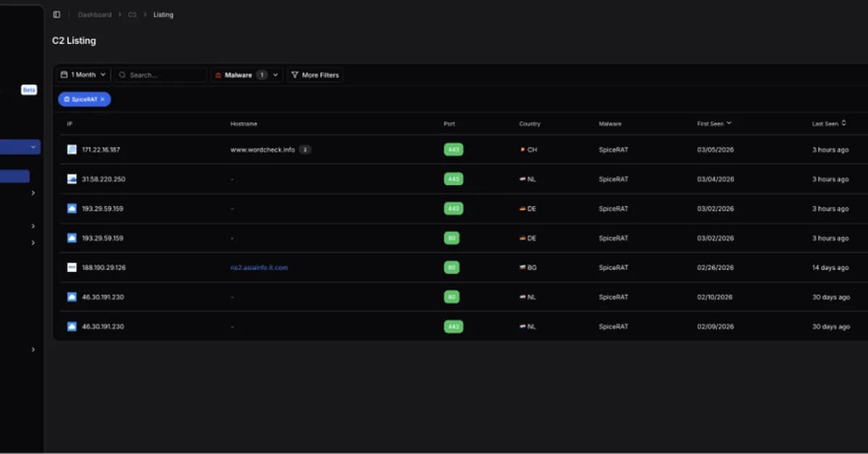Click the hostname count badge 2

click(305, 150)
